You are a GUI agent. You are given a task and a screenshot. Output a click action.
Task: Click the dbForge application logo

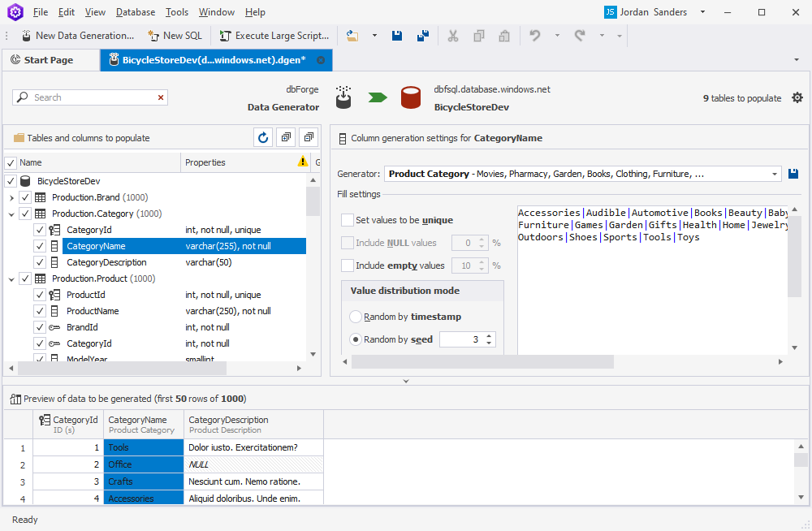tap(15, 12)
